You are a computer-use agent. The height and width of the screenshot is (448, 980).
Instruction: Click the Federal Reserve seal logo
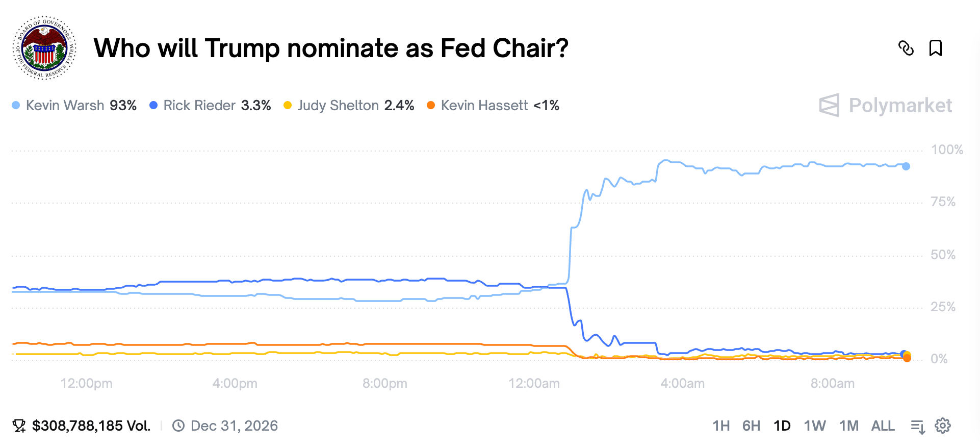point(44,48)
